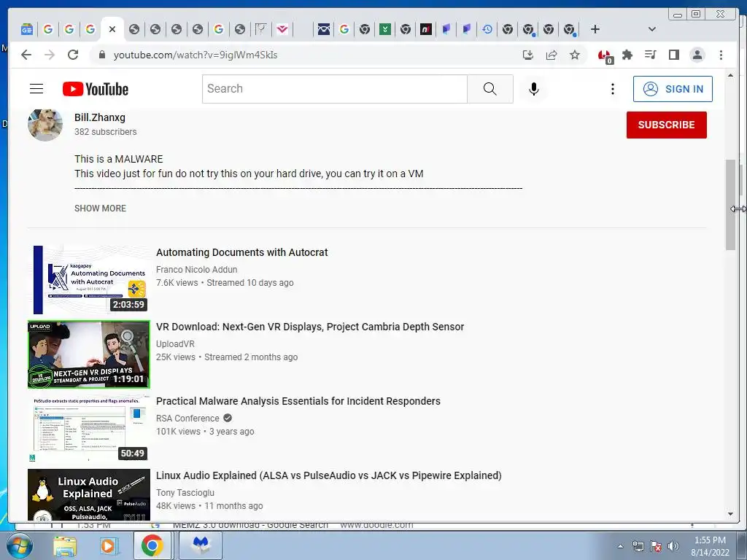
Task: Click the Chrome taskbar button
Action: 152,545
